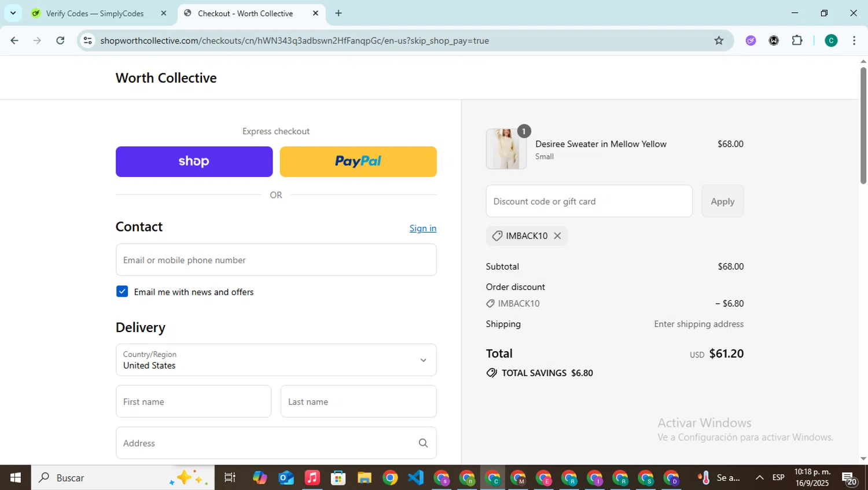Click into the Last name field

pos(358,401)
